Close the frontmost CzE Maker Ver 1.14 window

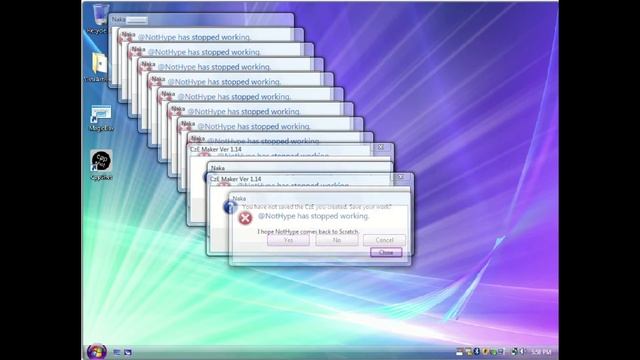coord(401,177)
